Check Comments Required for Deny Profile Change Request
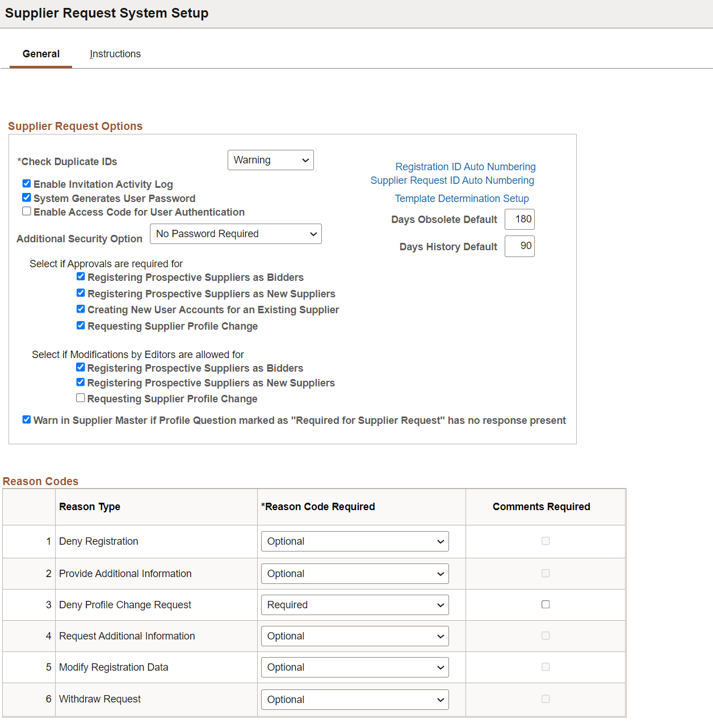Viewport: 713px width, 728px height. (546, 604)
